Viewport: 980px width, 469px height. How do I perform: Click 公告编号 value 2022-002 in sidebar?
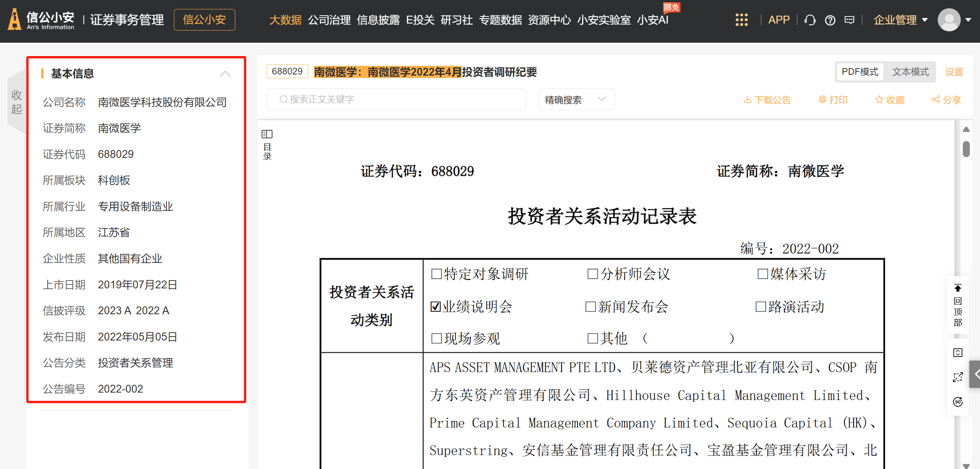(121, 389)
